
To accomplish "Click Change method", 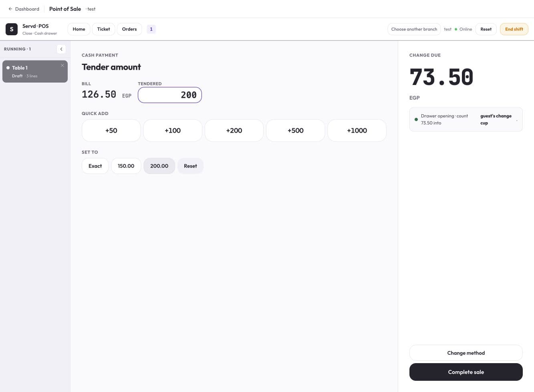I will [x=466, y=353].
